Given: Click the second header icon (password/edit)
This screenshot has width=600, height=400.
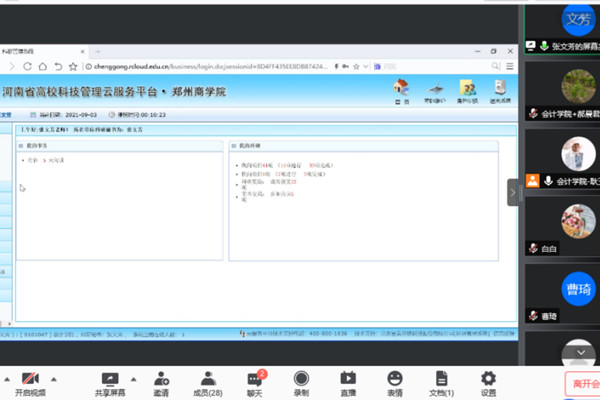Looking at the screenshot, I should (435, 92).
